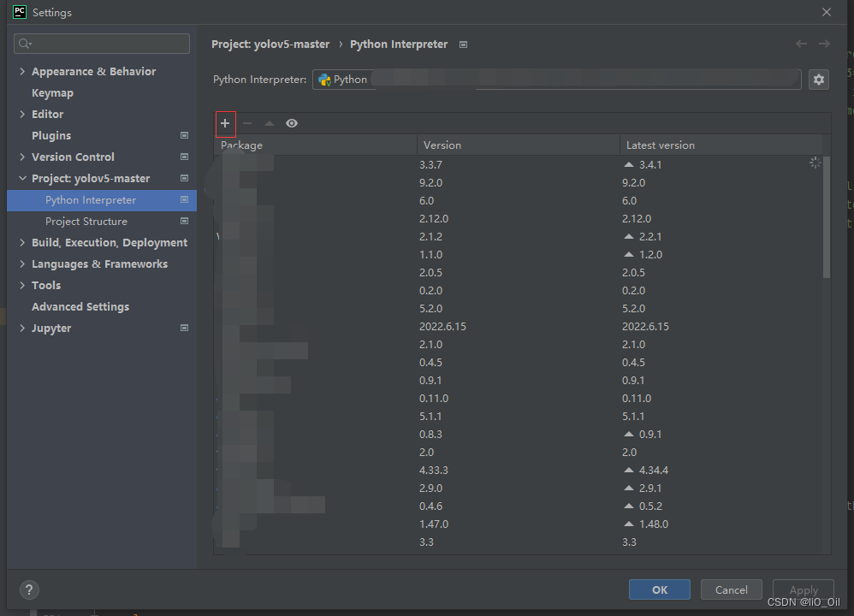Open the interpreter gear settings menu
The image size is (854, 616).
click(x=819, y=80)
